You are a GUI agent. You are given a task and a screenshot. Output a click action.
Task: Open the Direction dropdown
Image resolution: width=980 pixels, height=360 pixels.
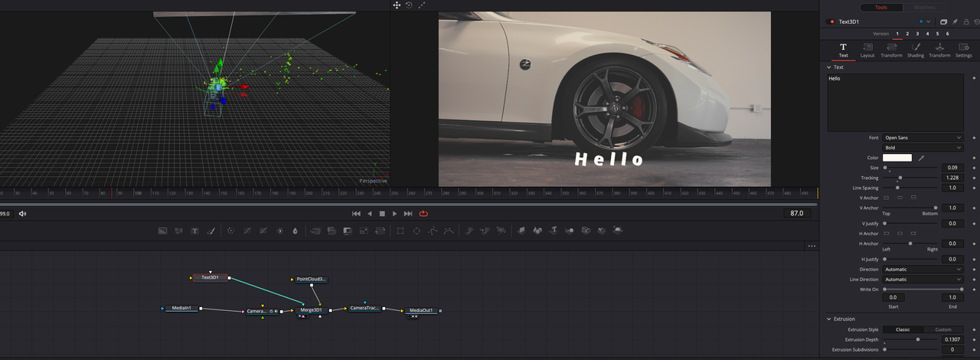point(923,270)
